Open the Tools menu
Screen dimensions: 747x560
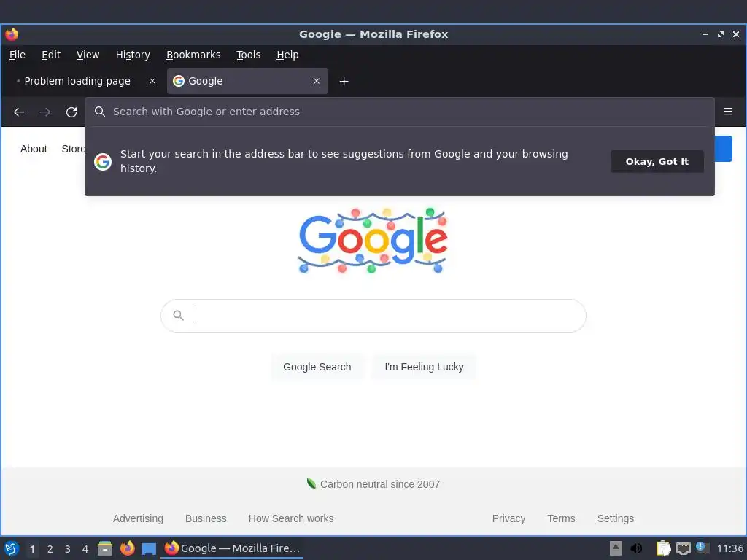pyautogui.click(x=248, y=55)
